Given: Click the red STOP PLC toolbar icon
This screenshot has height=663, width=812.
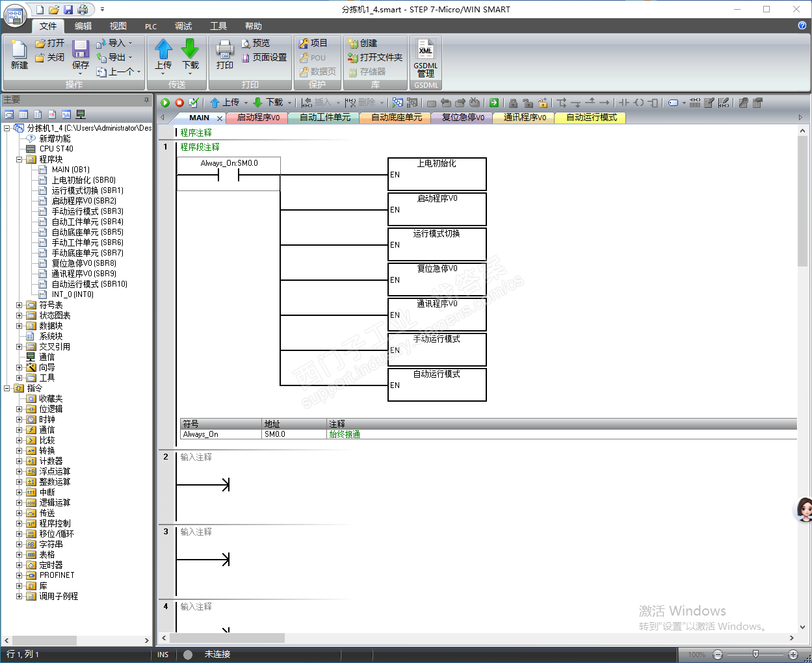Looking at the screenshot, I should pyautogui.click(x=179, y=103).
